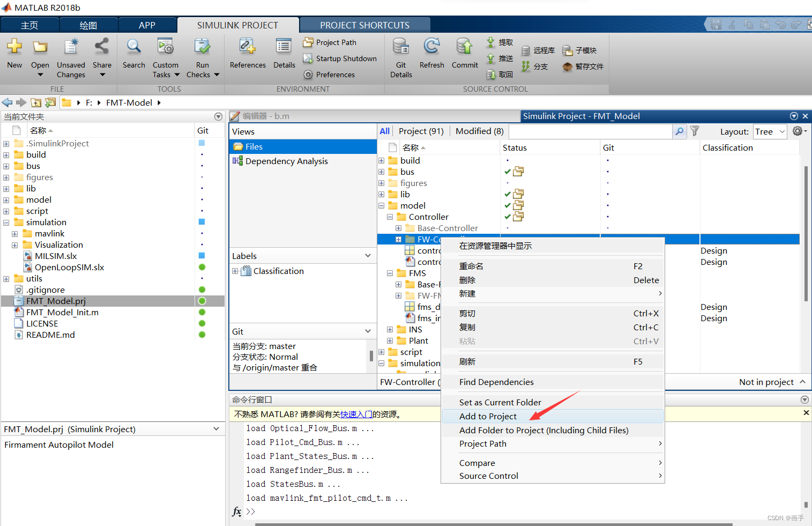The height and width of the screenshot is (526, 812).
Task: Open the 快速入门 getting started link
Action: 356,414
